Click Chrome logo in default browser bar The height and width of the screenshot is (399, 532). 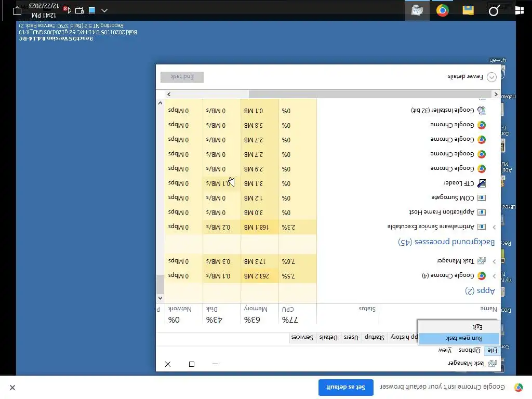[x=518, y=387]
